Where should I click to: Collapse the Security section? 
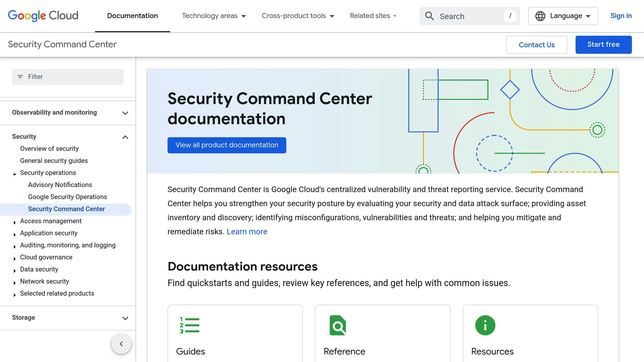point(125,137)
